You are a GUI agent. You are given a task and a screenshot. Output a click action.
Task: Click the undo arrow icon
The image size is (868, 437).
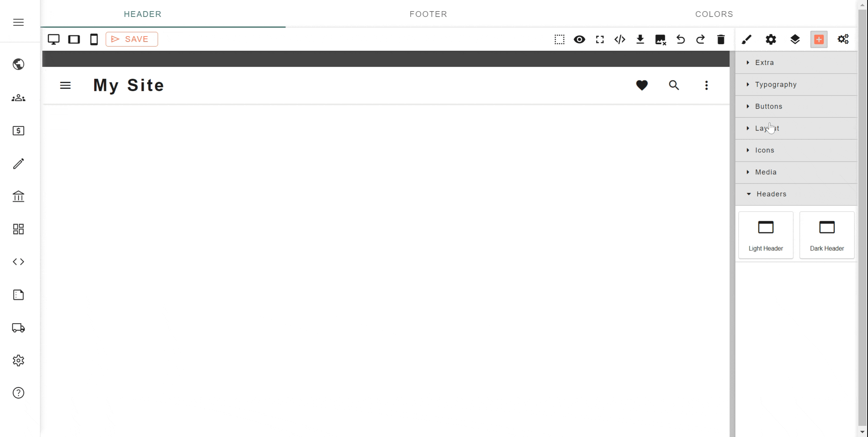click(681, 39)
